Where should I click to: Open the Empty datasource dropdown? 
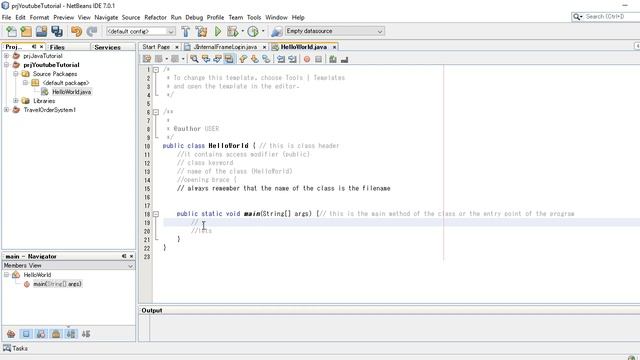[380, 31]
